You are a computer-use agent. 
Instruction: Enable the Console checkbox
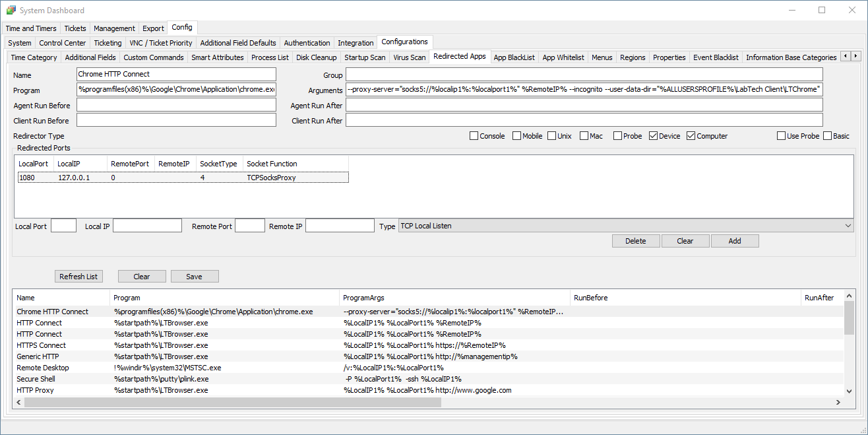pos(474,136)
